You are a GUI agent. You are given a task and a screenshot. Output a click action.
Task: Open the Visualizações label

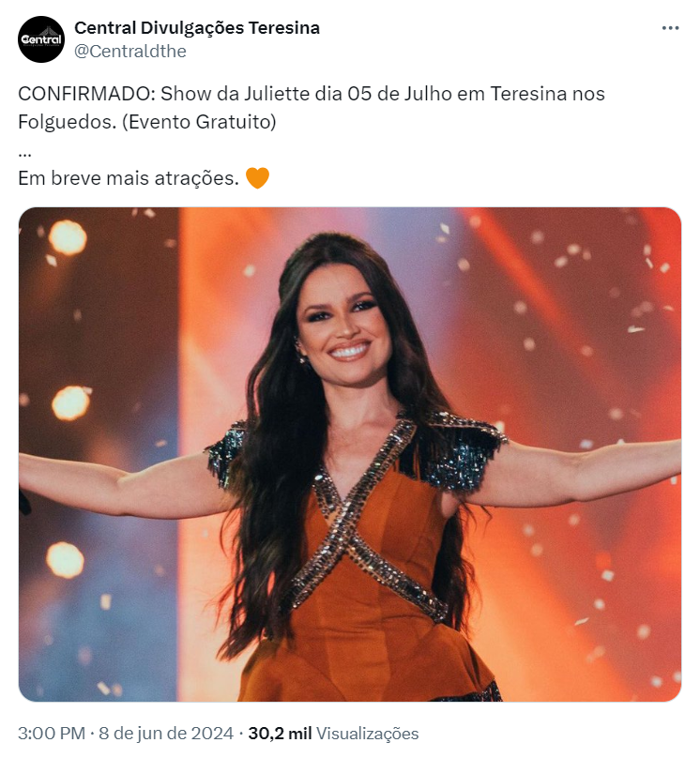click(x=368, y=734)
